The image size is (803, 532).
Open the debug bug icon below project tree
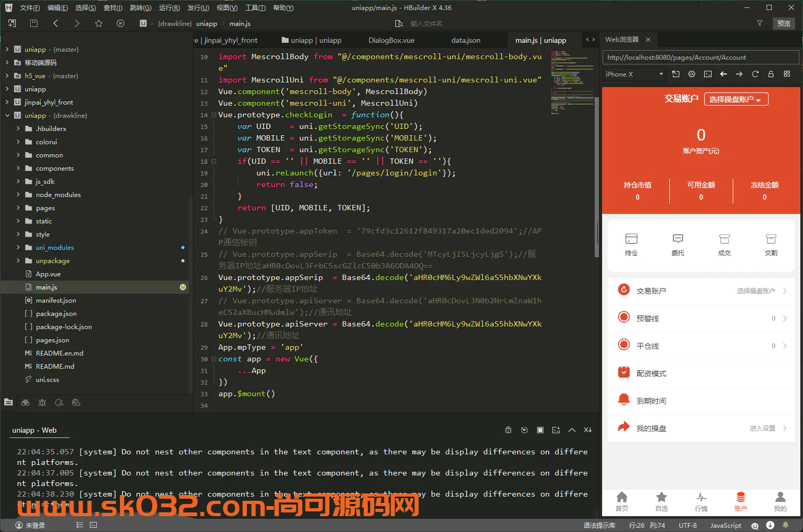pyautogui.click(x=42, y=403)
